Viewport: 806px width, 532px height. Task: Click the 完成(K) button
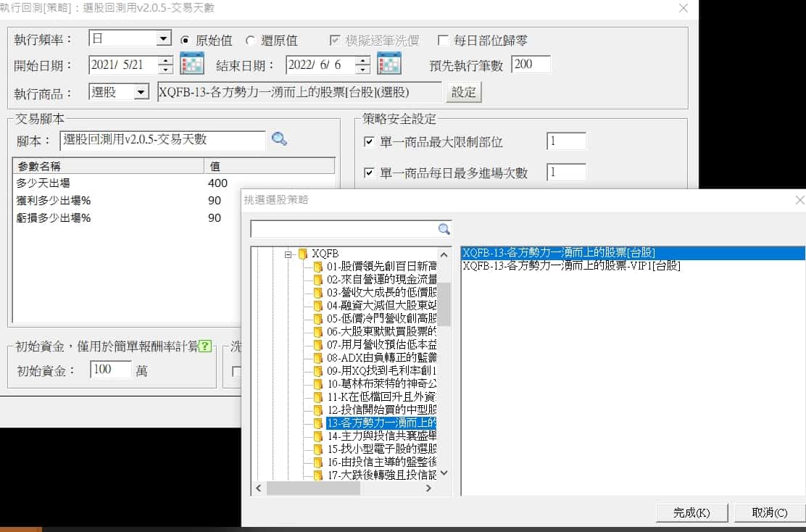click(x=691, y=512)
